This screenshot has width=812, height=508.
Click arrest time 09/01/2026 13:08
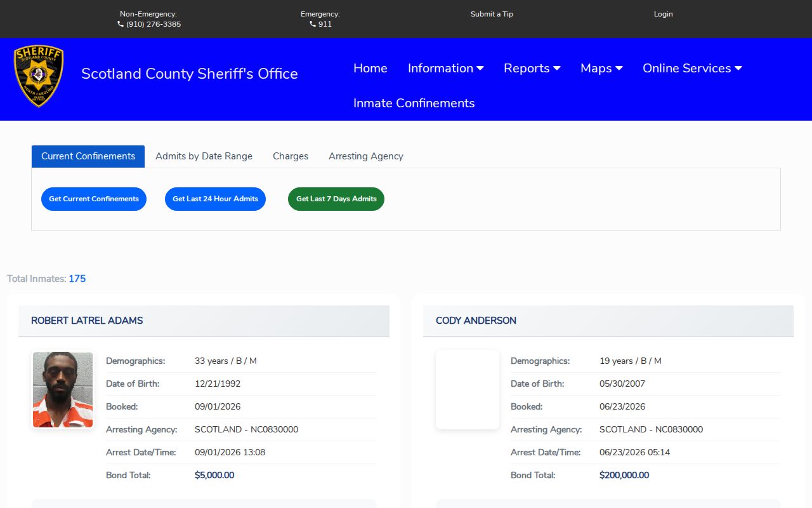(x=230, y=452)
